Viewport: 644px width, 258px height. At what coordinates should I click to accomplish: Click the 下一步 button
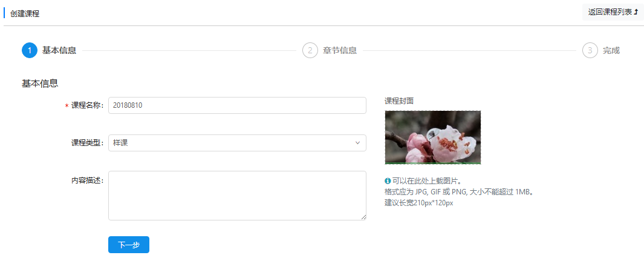pos(129,245)
